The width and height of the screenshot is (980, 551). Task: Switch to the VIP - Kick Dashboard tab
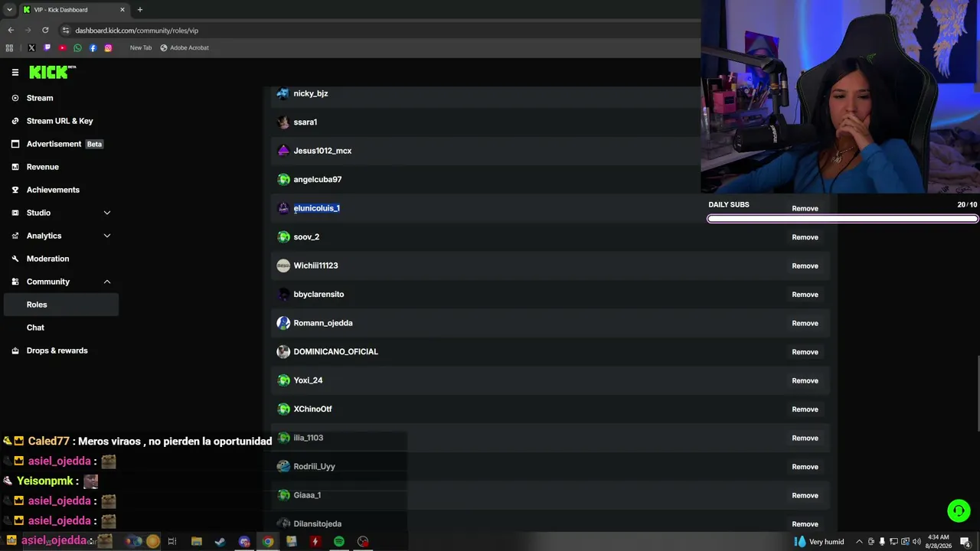tap(73, 10)
